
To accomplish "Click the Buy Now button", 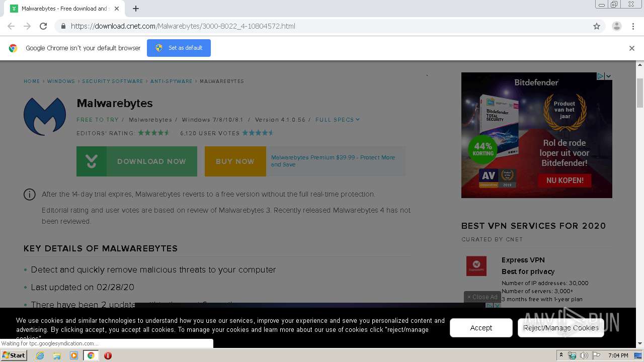I will click(235, 161).
